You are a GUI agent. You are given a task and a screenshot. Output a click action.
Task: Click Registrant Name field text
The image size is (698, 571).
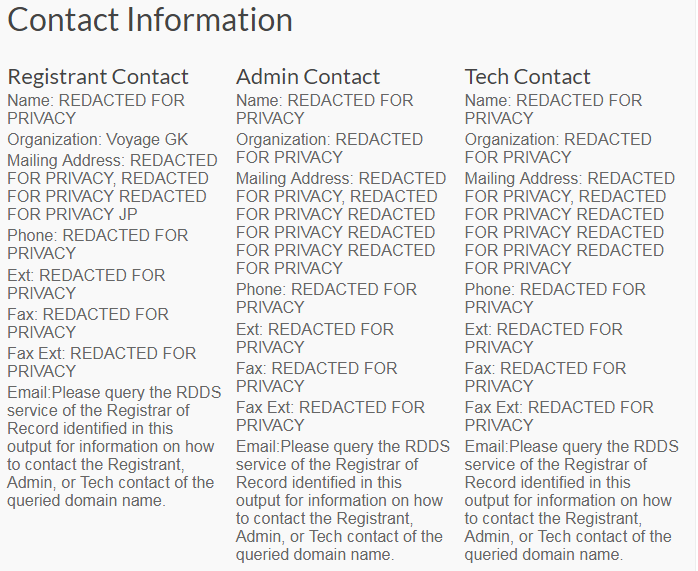click(x=96, y=109)
